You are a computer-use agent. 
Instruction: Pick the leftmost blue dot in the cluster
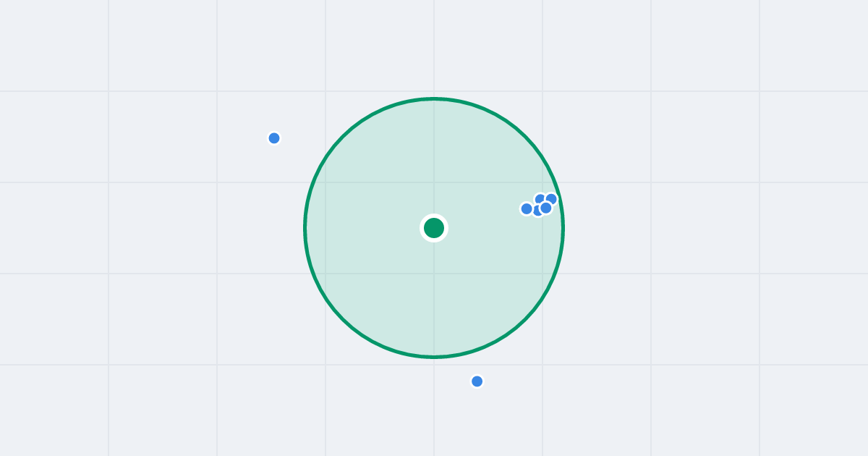click(527, 208)
